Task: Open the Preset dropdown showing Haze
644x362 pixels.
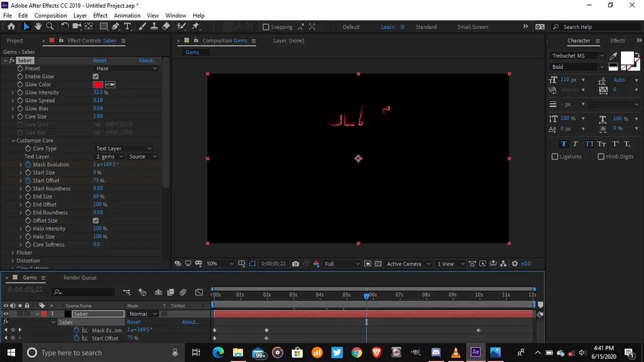Action: click(x=126, y=68)
